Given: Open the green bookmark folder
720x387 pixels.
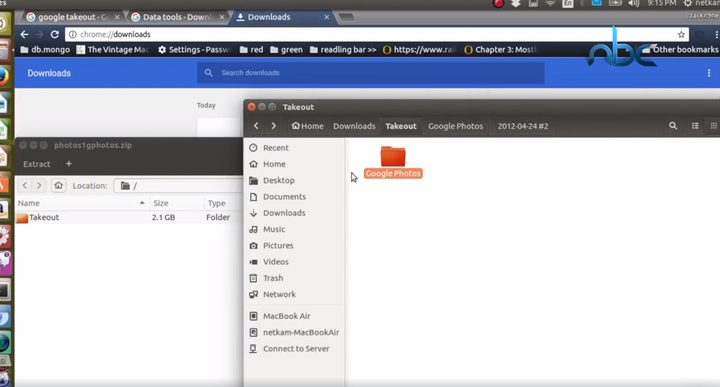Looking at the screenshot, I should coord(286,50).
